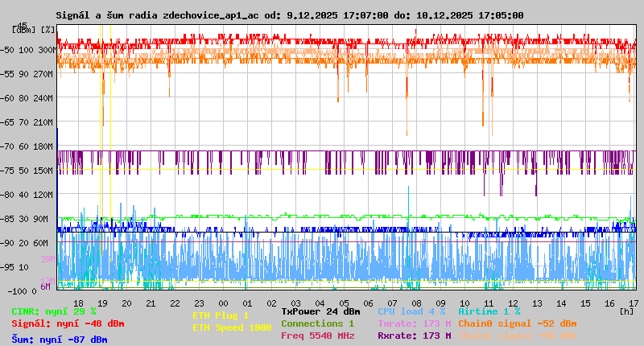This screenshot has width=644, height=346.
Task: Select the red Signál legend label
Action: click(x=68, y=323)
